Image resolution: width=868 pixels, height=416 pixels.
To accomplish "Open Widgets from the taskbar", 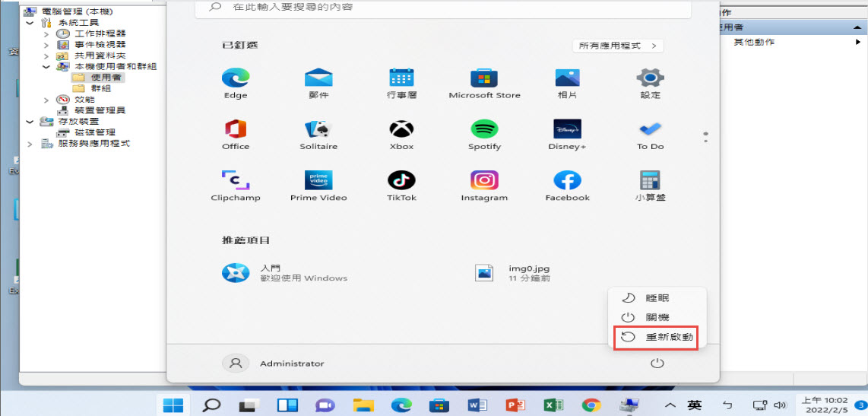I will coord(287,405).
